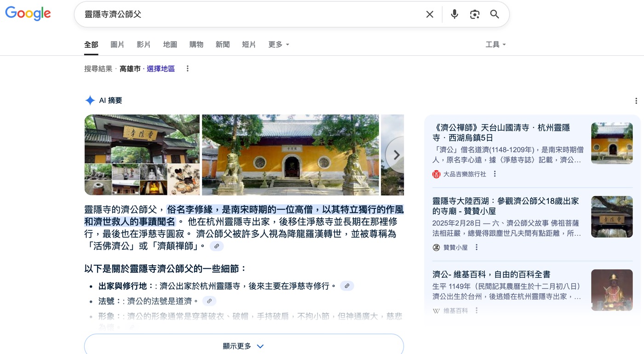The width and height of the screenshot is (644, 354).
Task: Open the three-dot menu next to 選擇地區
Action: click(x=187, y=69)
